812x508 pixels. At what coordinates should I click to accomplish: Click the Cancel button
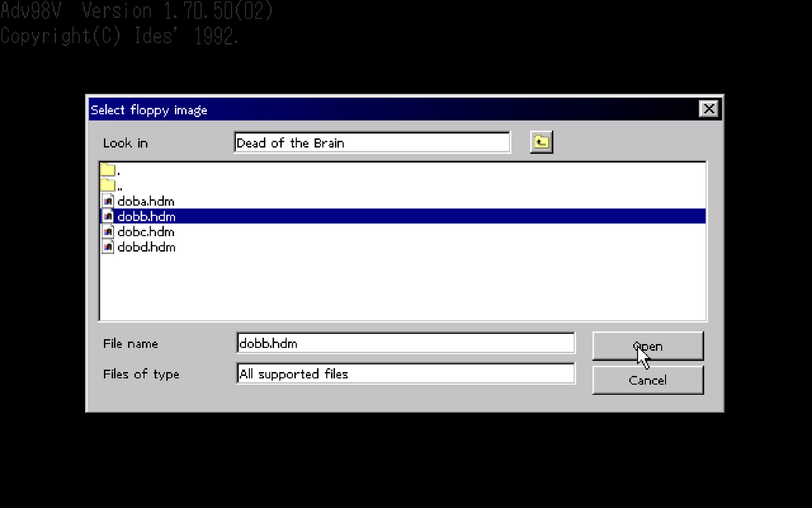click(x=648, y=380)
